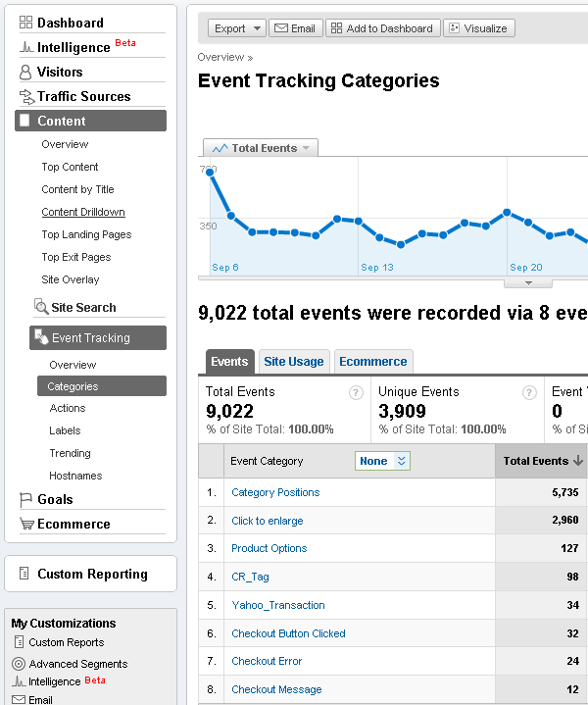
Task: Click the Traffic Sources arrows icon
Action: [26, 96]
